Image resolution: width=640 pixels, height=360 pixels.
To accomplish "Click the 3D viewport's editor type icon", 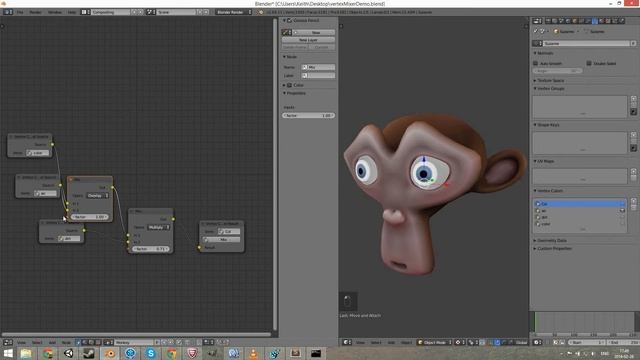I will (347, 342).
